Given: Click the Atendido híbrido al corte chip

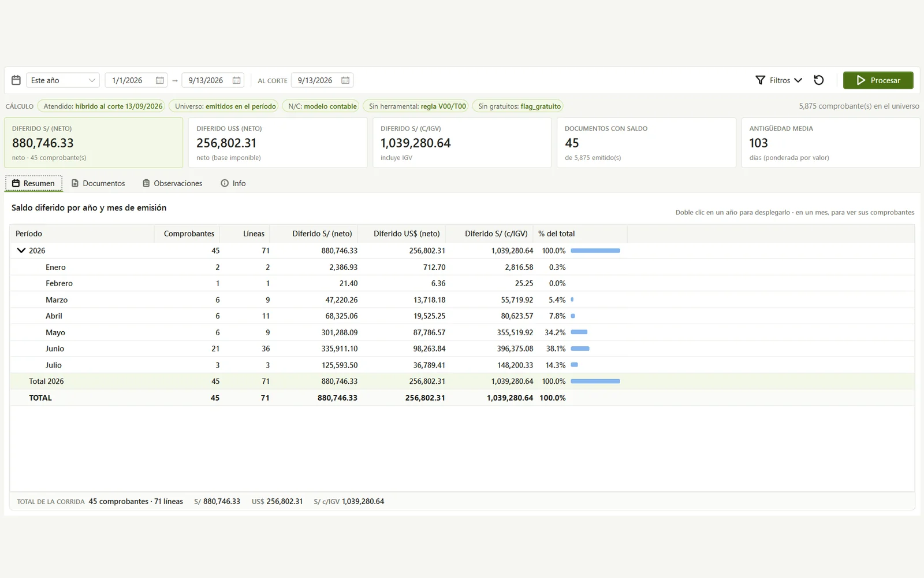Looking at the screenshot, I should pos(101,106).
